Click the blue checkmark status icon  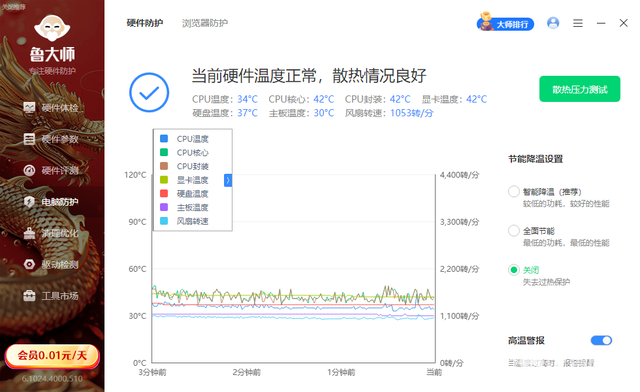click(149, 92)
